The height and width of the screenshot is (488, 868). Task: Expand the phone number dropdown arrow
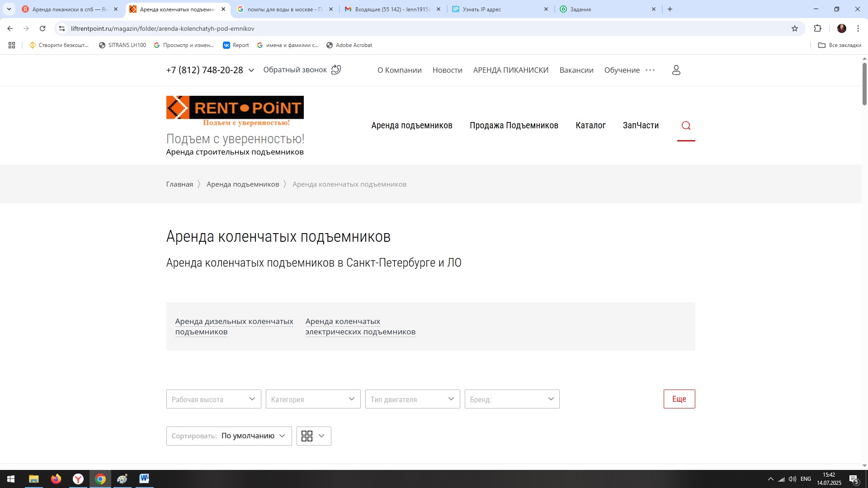251,70
